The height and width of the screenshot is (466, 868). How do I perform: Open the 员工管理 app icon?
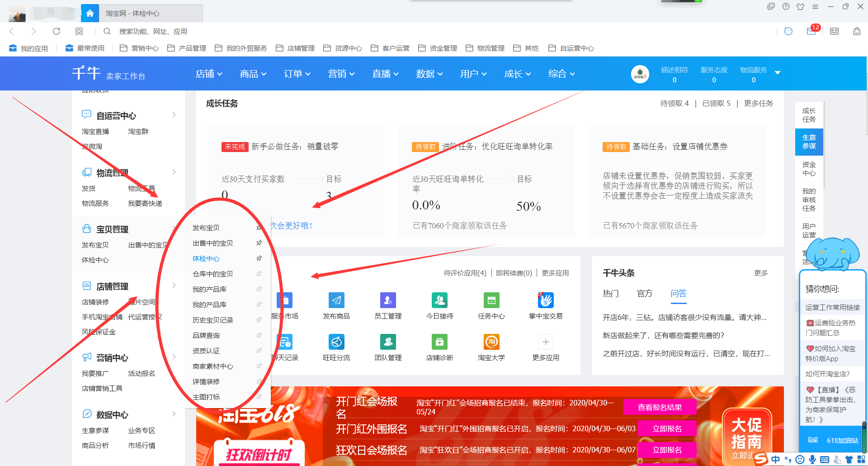[388, 300]
